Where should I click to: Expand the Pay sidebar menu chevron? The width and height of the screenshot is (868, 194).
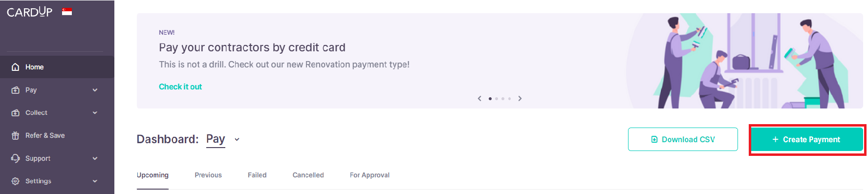point(95,90)
